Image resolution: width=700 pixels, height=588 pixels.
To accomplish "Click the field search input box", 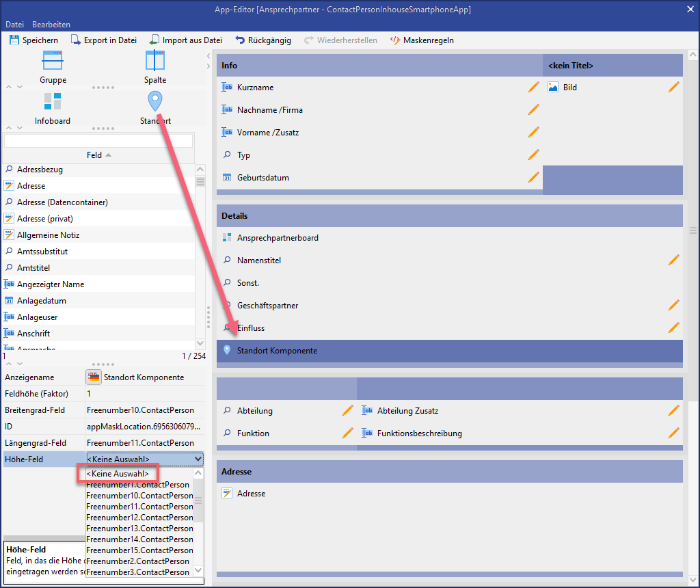I will point(98,141).
